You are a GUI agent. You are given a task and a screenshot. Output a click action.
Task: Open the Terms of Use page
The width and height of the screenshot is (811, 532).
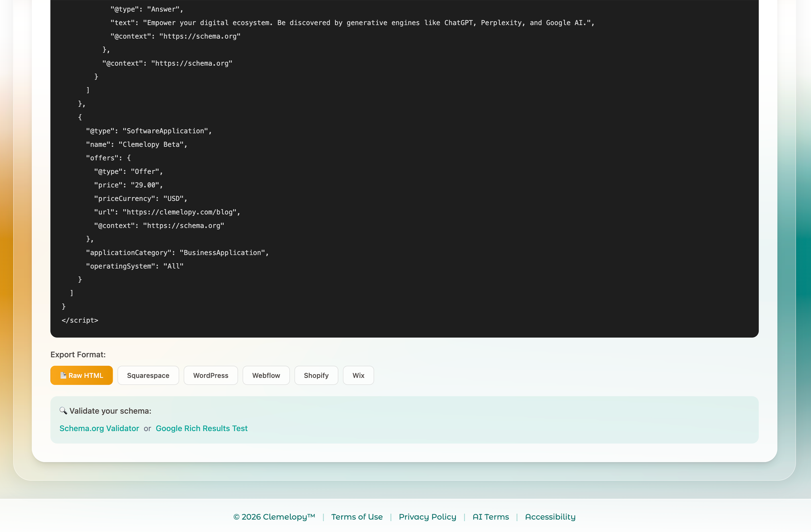357,517
